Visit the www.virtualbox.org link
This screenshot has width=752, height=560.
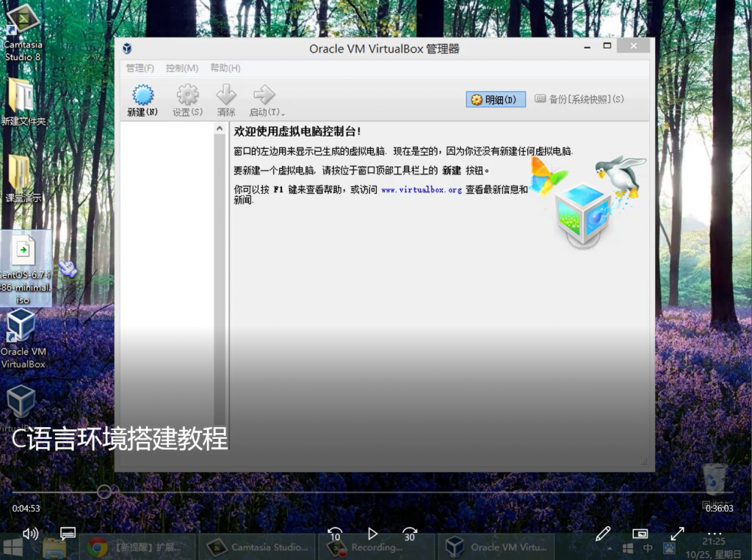[x=422, y=190]
